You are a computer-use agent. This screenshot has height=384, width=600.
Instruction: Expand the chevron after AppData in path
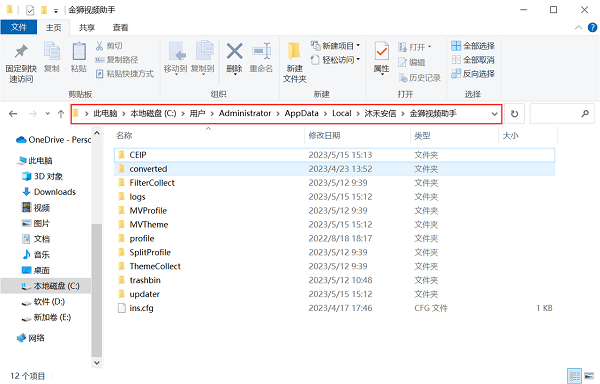[325, 114]
